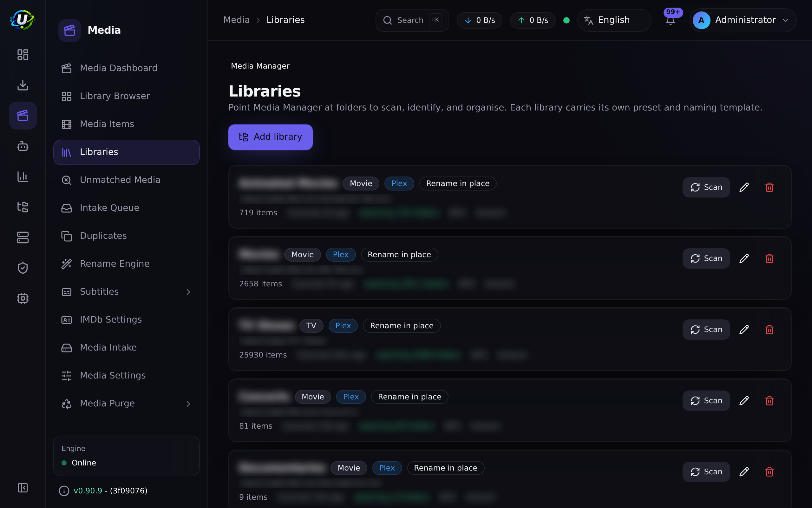The image size is (812, 508).
Task: Open the bar chart statistics icon
Action: pos(23,177)
